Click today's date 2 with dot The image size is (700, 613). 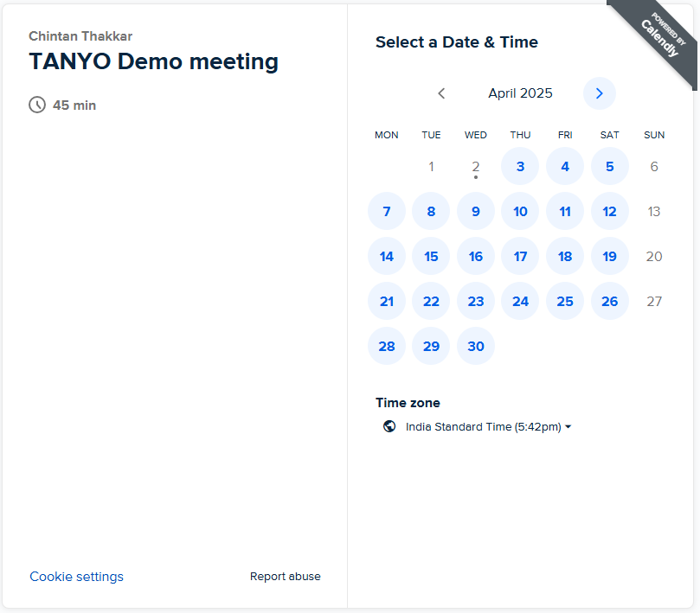tap(475, 166)
